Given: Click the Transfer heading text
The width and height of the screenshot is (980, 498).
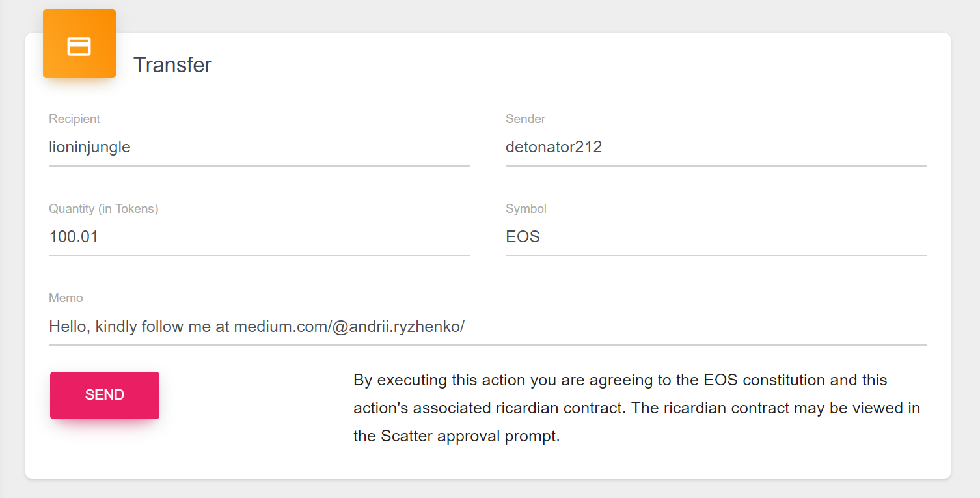Looking at the screenshot, I should pos(172,65).
